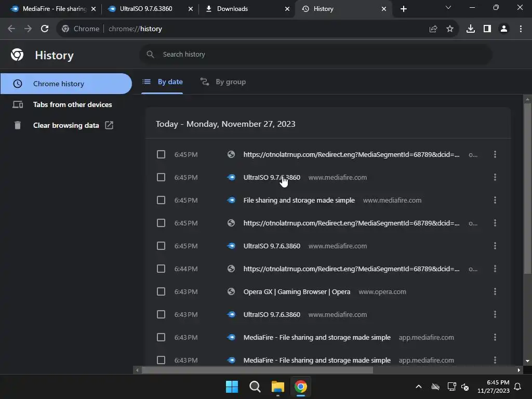Open Tabs from other devices
532x399 pixels.
pos(66,104)
